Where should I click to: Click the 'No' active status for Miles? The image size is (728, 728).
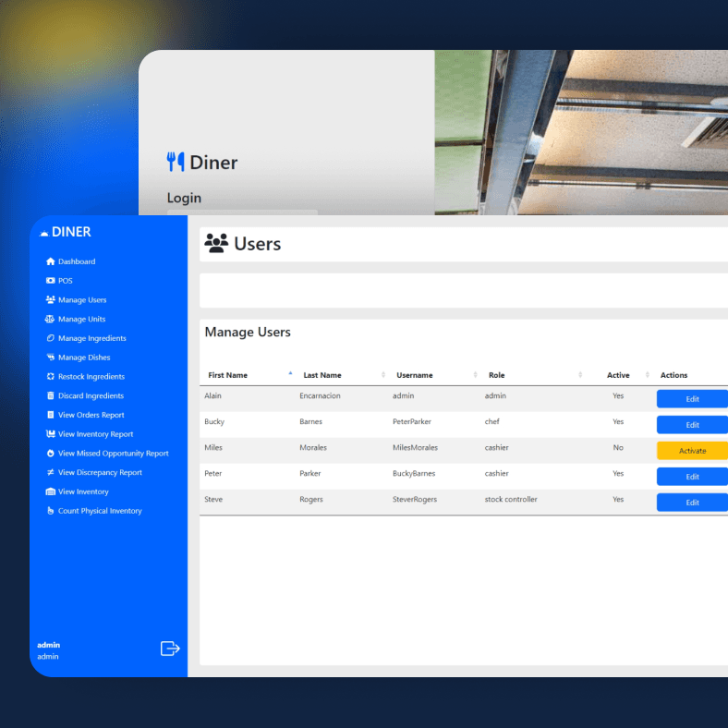coord(618,447)
